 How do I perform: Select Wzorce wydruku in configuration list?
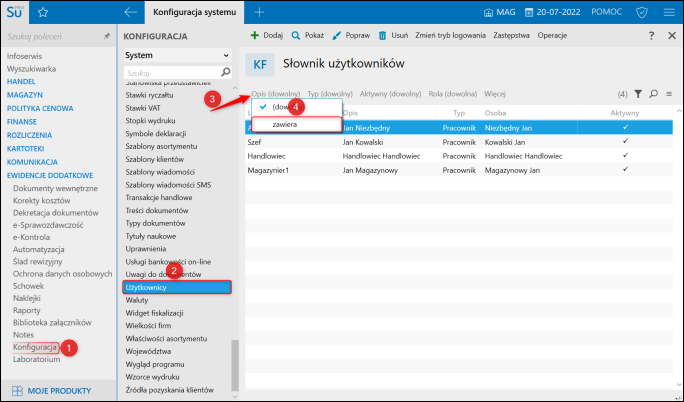coord(152,377)
